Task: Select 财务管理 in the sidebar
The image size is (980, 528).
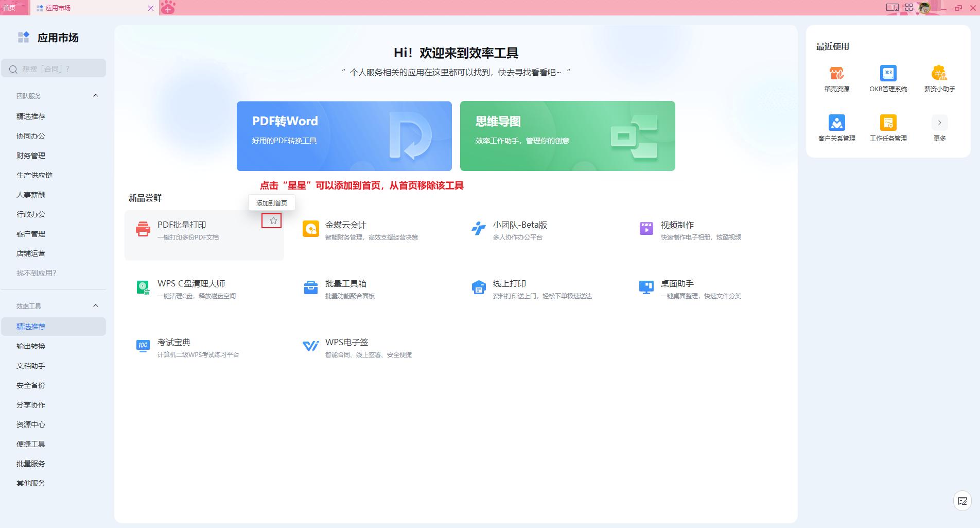Action: point(32,155)
